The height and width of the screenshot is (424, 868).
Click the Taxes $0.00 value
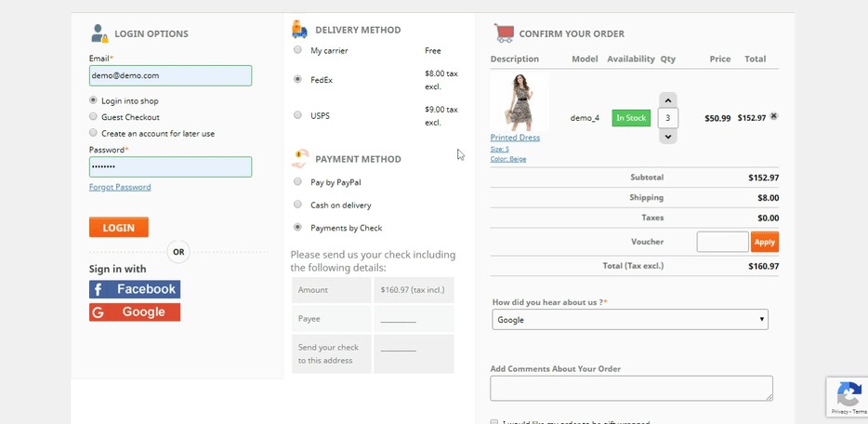(769, 218)
